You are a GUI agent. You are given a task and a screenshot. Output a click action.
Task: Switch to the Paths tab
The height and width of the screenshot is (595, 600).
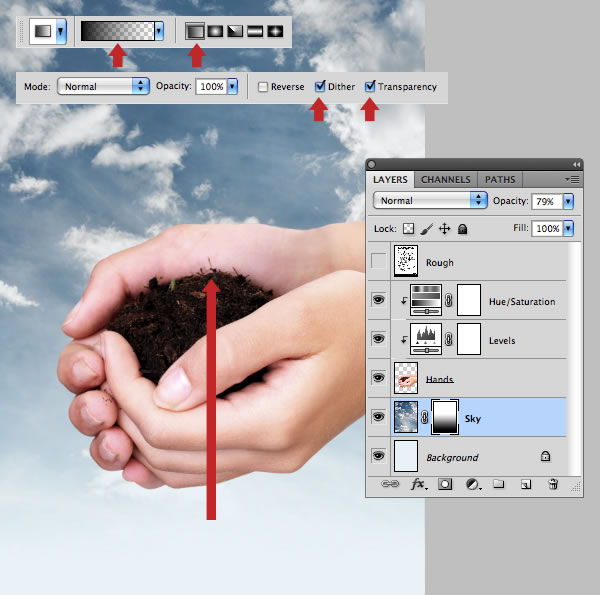point(500,179)
